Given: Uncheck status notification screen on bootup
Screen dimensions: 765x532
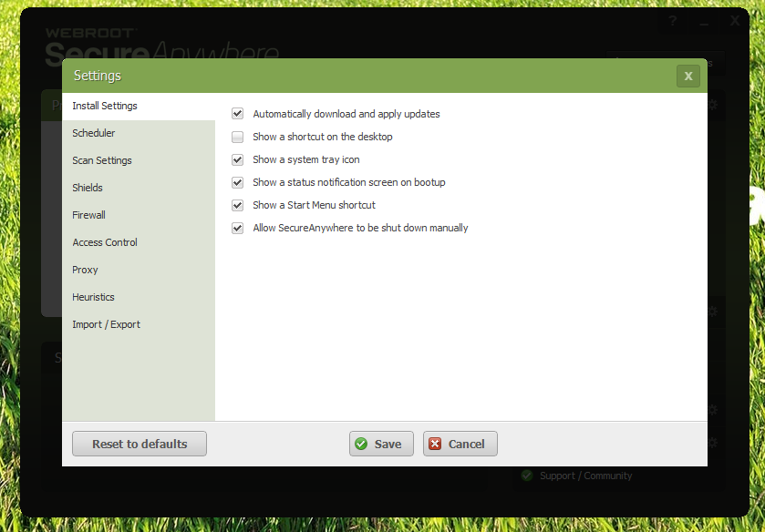Looking at the screenshot, I should (238, 182).
